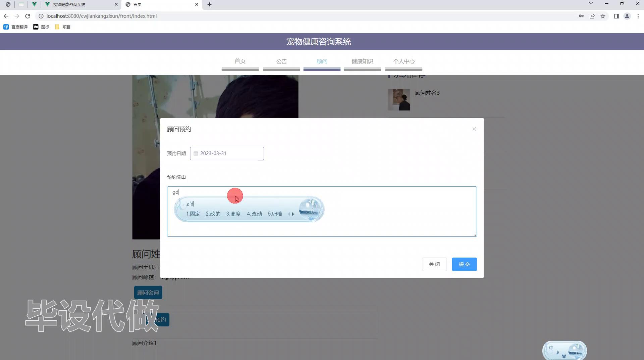The image size is (644, 360).
Task: Click the address bar URL
Action: click(x=101, y=16)
